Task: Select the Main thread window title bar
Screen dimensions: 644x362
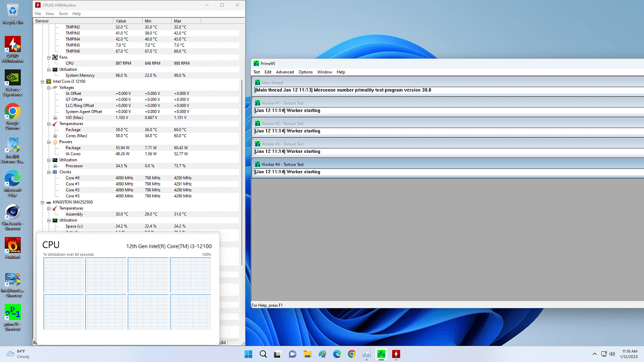Action: tap(448, 83)
